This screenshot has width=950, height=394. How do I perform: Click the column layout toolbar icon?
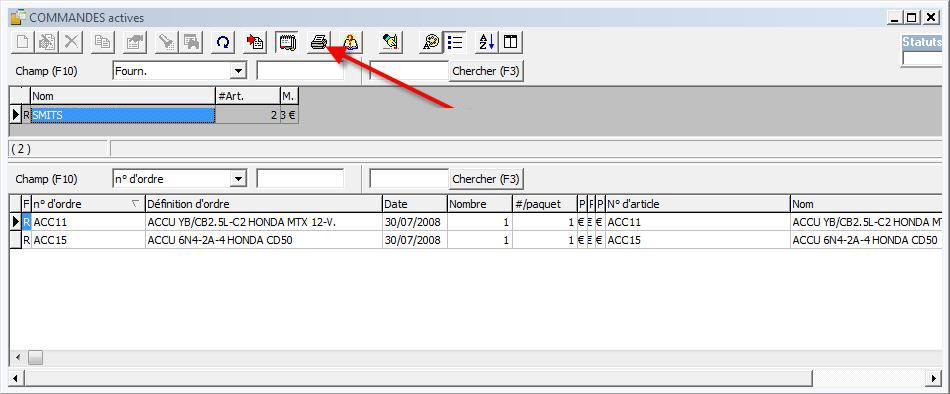511,42
